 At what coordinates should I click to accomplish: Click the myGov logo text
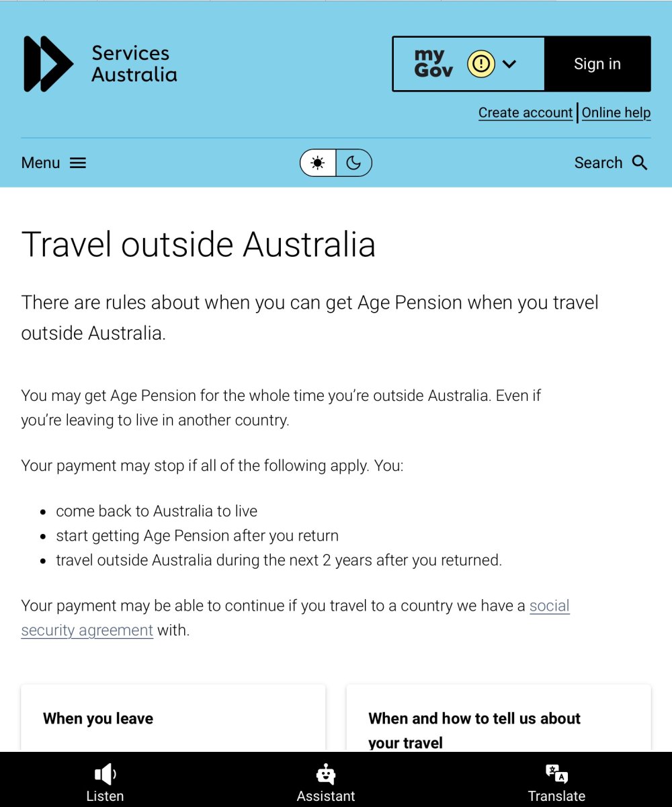(x=433, y=64)
